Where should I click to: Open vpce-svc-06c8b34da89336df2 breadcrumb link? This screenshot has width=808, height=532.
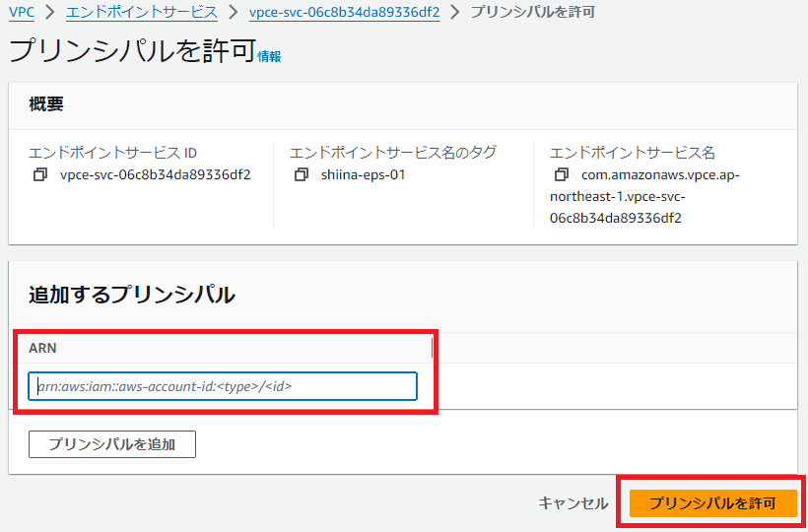344,12
